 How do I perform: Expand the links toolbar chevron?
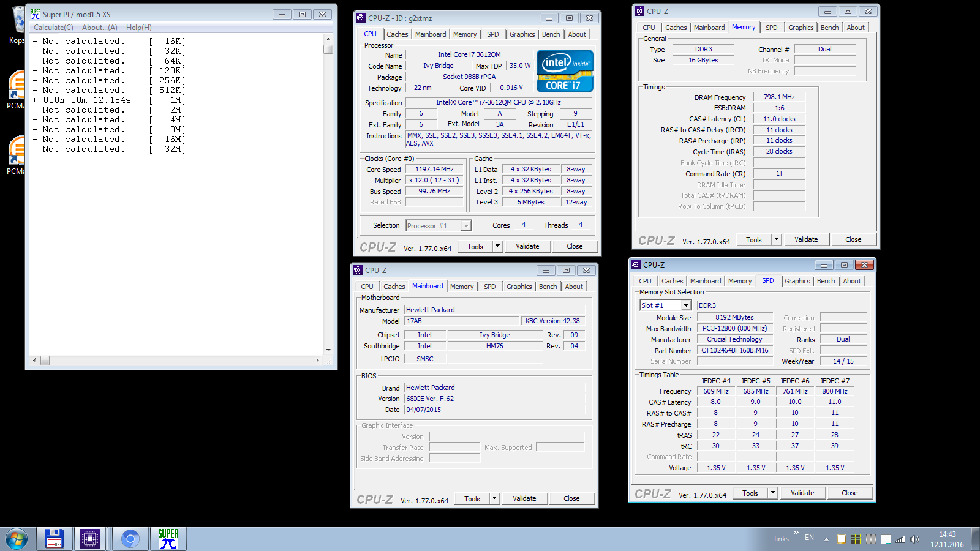(x=796, y=533)
